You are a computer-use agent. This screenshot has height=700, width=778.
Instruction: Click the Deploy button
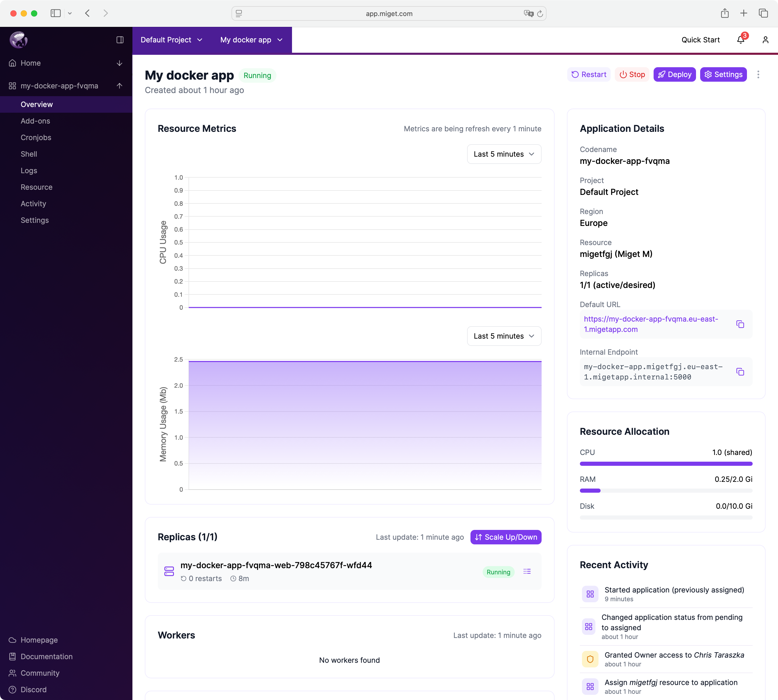tap(675, 75)
